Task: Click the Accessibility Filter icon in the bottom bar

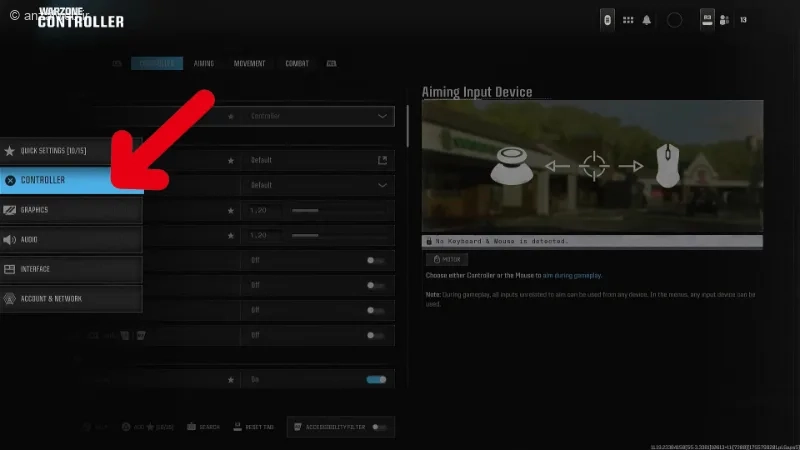Action: (298, 427)
